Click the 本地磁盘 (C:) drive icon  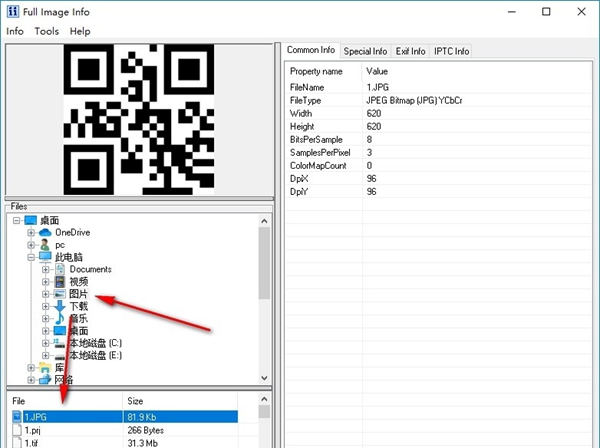coord(60,343)
